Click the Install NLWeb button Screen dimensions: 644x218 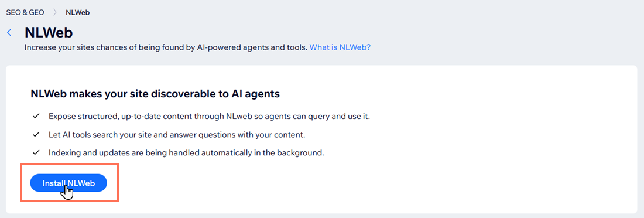[x=68, y=183]
